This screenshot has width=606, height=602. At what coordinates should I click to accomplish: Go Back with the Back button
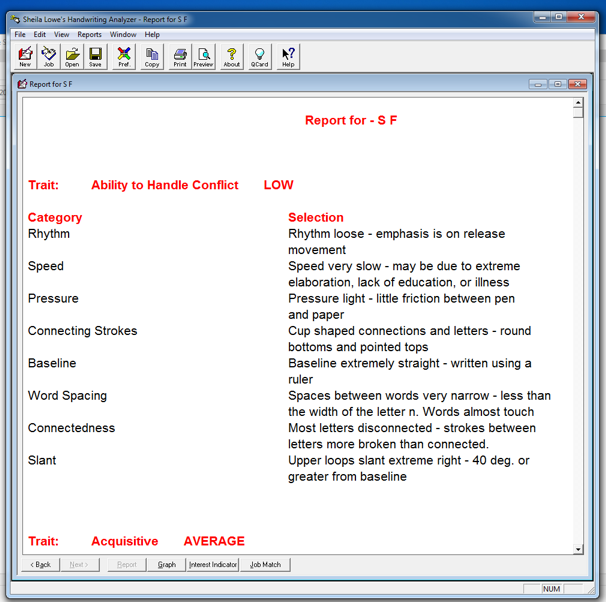pyautogui.click(x=41, y=565)
